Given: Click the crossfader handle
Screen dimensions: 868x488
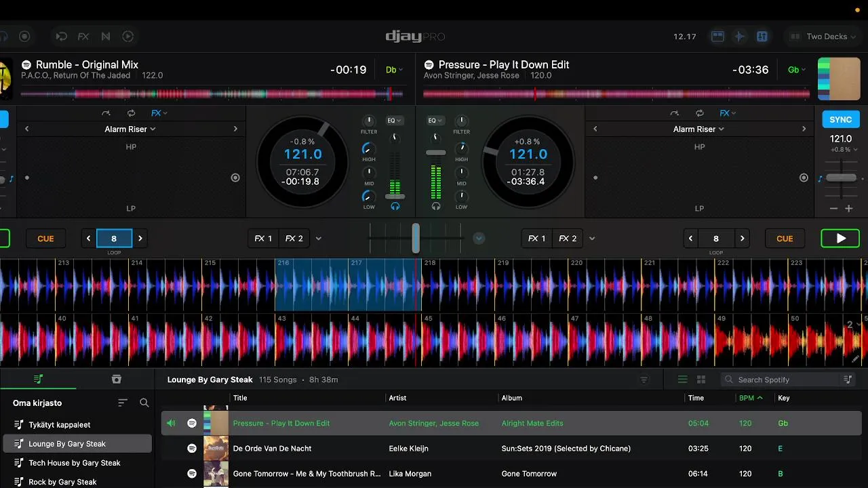Looking at the screenshot, I should click(x=416, y=239).
